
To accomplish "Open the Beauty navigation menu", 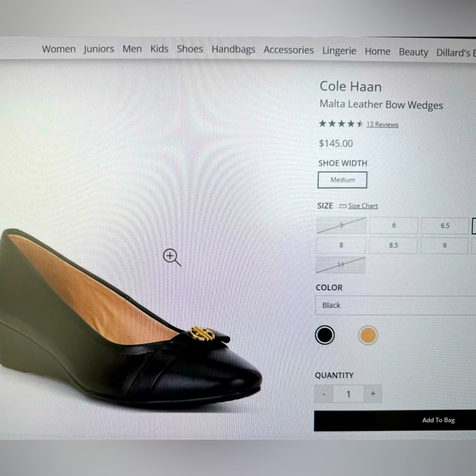I will click(x=413, y=52).
